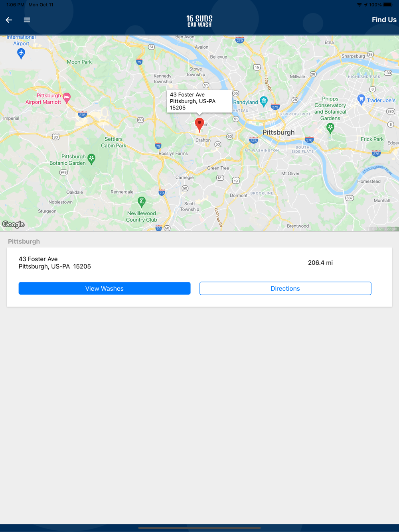Click the 206.4 mi distance label
The width and height of the screenshot is (399, 532).
click(x=320, y=263)
